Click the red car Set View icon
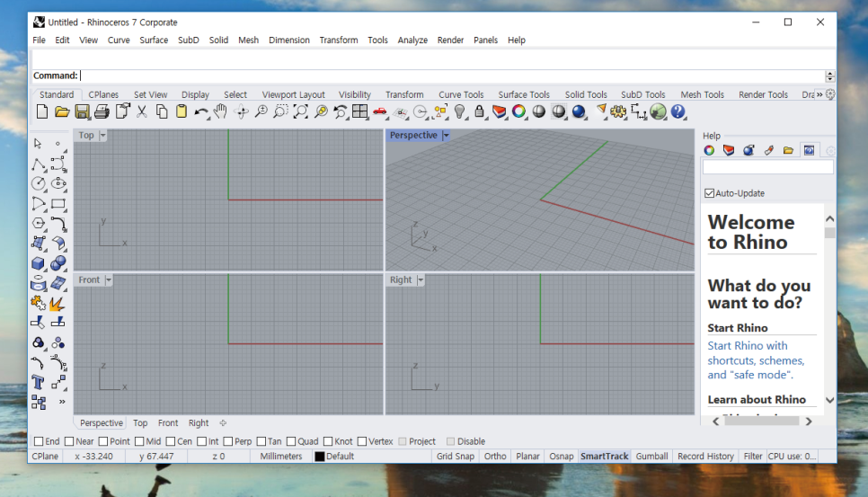The width and height of the screenshot is (868, 497). tap(380, 111)
